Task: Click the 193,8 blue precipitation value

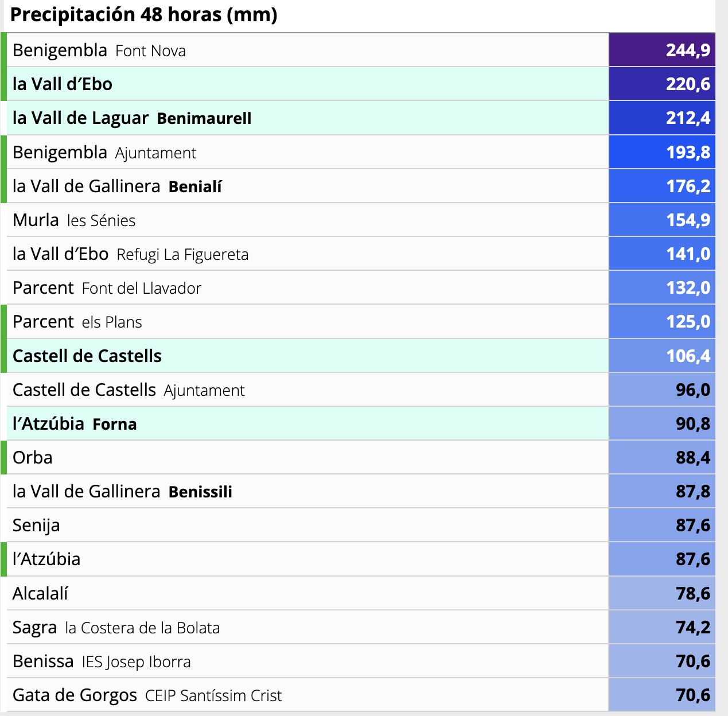Action: tap(662, 152)
